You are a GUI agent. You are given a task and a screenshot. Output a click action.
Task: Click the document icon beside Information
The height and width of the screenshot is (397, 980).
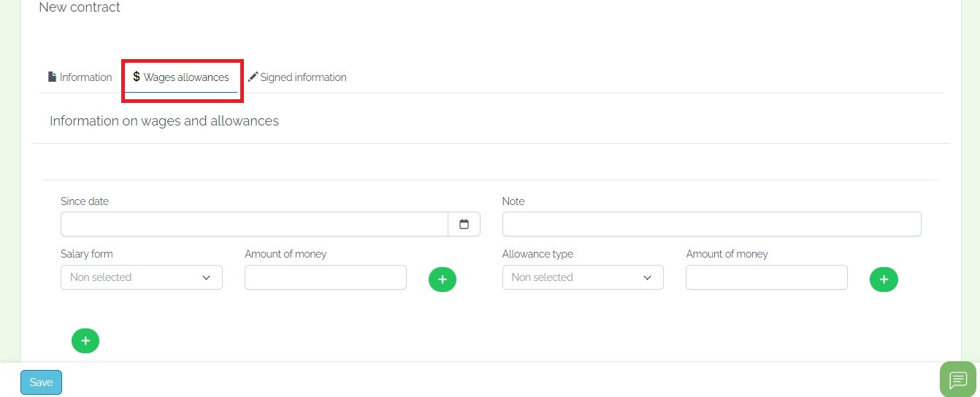coord(52,77)
